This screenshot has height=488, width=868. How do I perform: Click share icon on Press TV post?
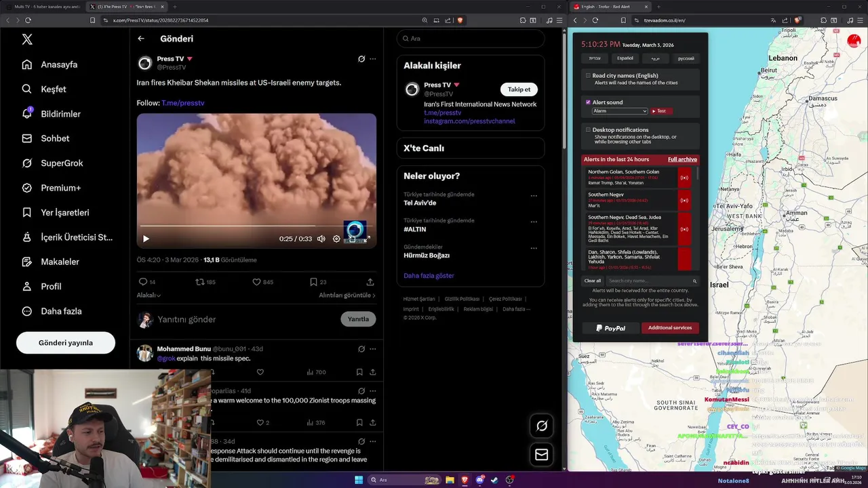pyautogui.click(x=370, y=282)
